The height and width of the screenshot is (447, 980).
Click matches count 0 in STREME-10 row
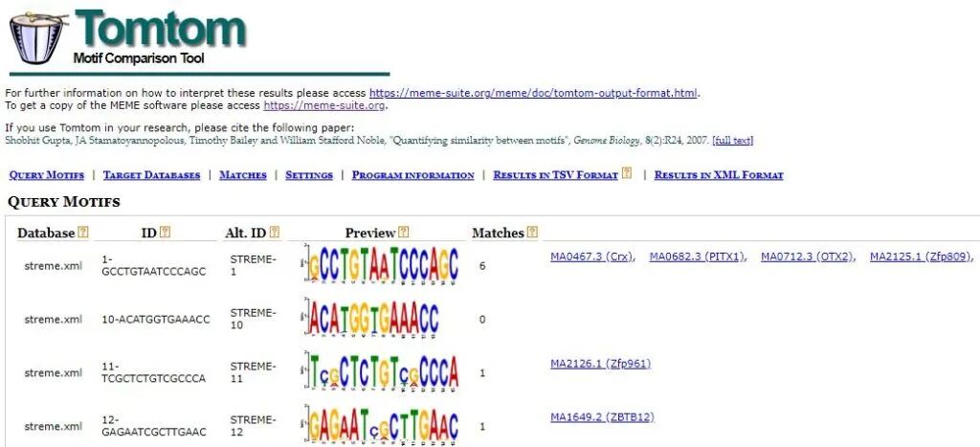click(482, 320)
